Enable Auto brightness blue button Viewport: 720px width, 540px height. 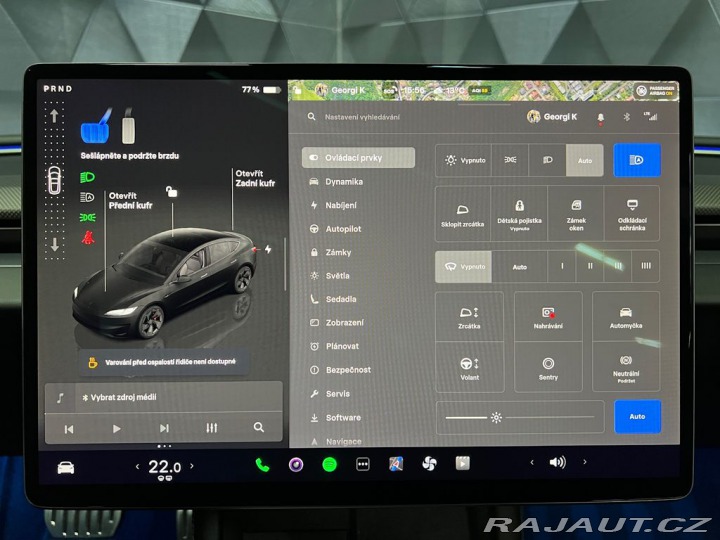click(637, 416)
